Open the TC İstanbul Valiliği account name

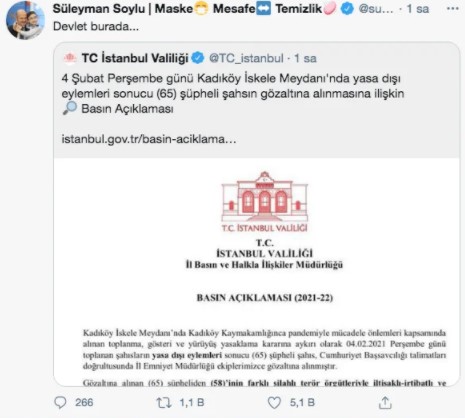(135, 58)
